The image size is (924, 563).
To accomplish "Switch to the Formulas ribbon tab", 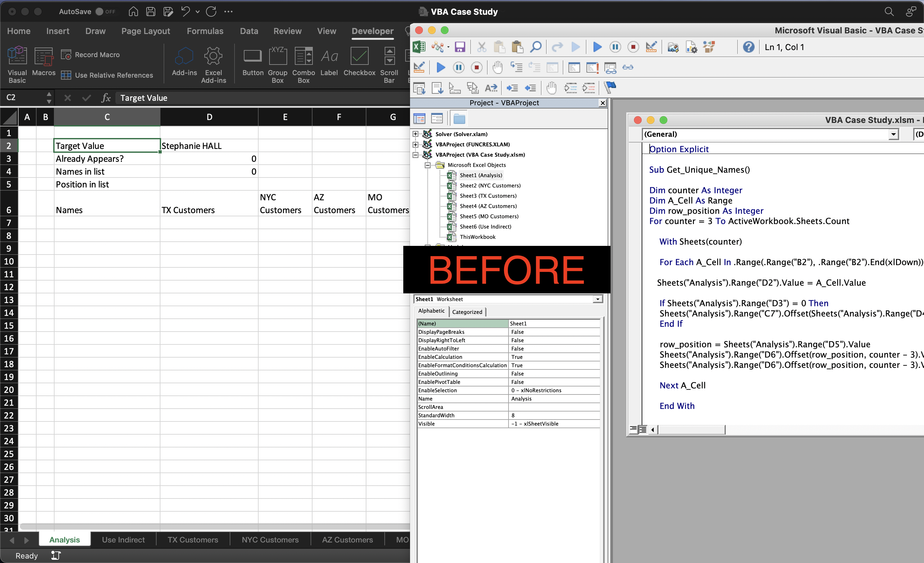I will point(205,31).
